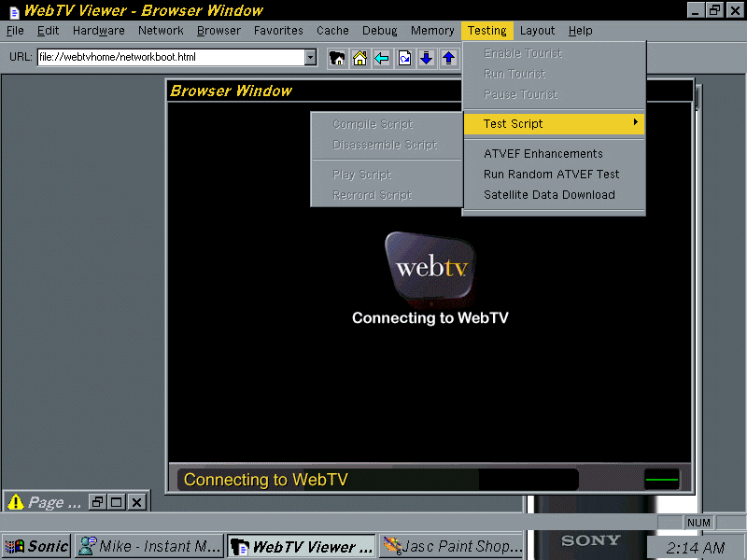Click the WebTV logo in browser window
This screenshot has height=560, width=747.
tap(430, 267)
